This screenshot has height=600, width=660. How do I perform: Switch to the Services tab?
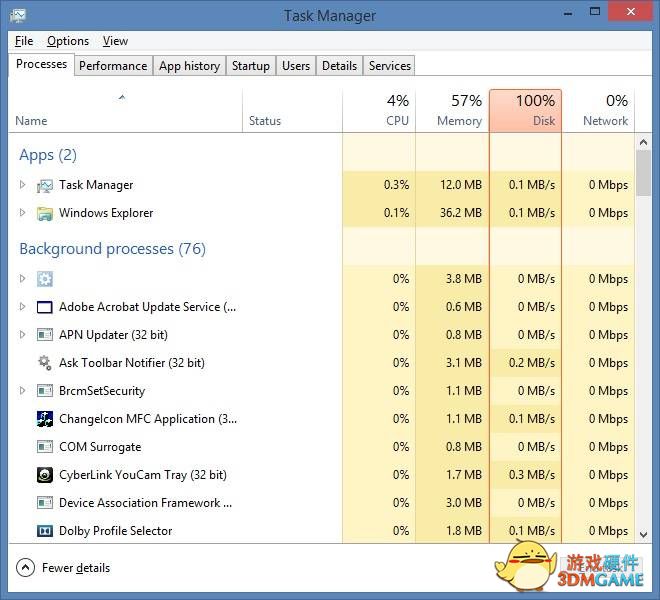coord(389,66)
